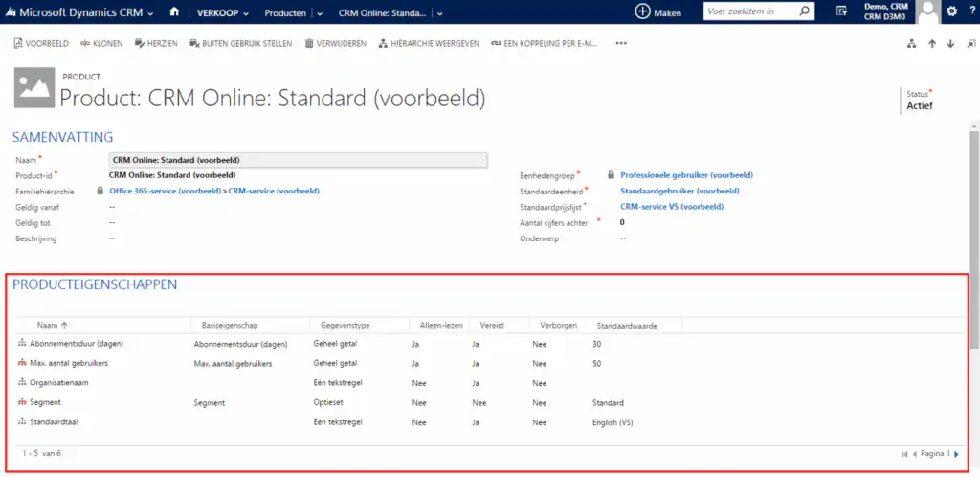
Task: Click the Maken plus icon
Action: 642,12
